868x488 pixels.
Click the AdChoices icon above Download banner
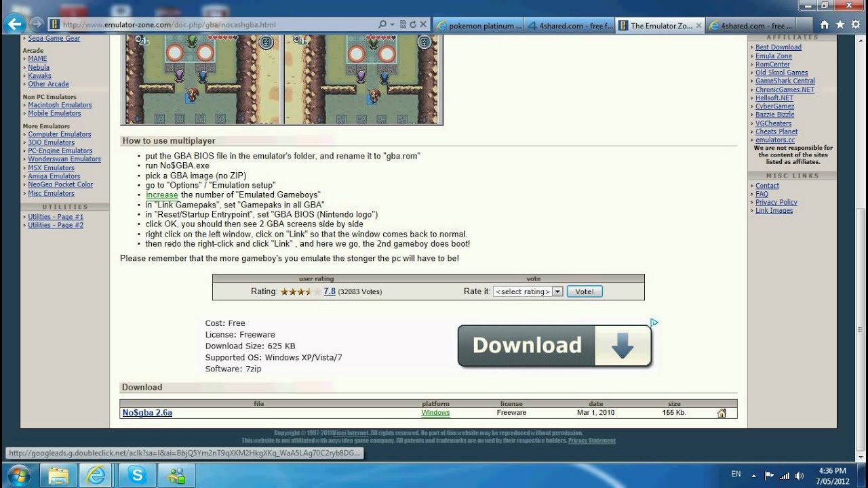tap(654, 322)
